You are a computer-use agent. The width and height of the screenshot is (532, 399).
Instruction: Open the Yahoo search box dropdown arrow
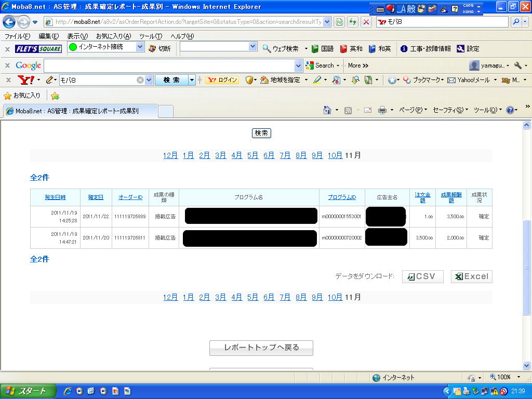(x=149, y=80)
